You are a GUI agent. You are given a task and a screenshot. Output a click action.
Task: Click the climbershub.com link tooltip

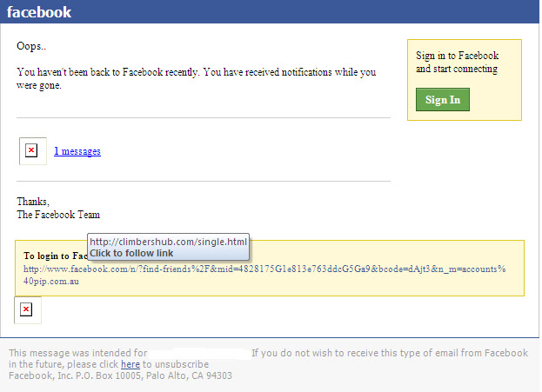(x=168, y=247)
